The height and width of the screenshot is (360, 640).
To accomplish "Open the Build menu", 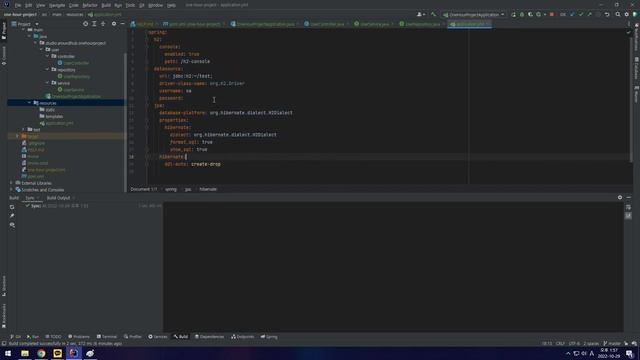I will pyautogui.click(x=106, y=5).
